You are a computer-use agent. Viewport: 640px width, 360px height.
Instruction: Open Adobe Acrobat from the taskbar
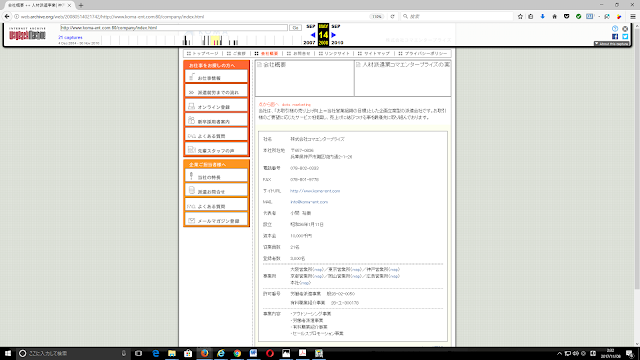tap(302, 353)
